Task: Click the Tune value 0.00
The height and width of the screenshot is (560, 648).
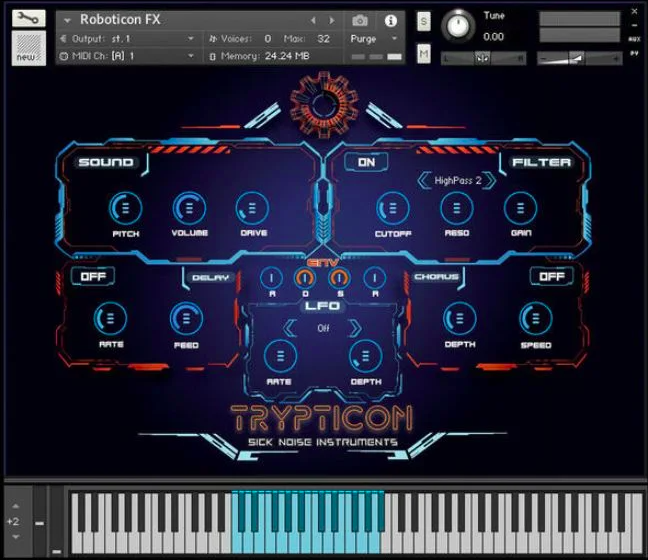Action: (493, 37)
